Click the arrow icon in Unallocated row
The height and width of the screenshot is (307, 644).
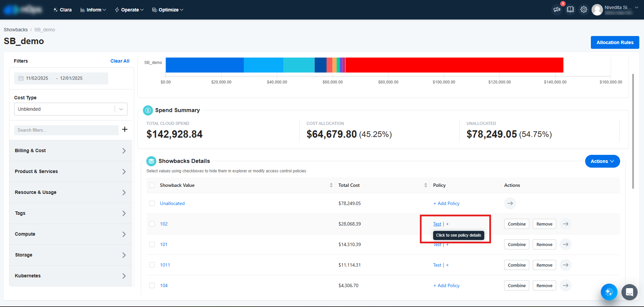pos(510,203)
